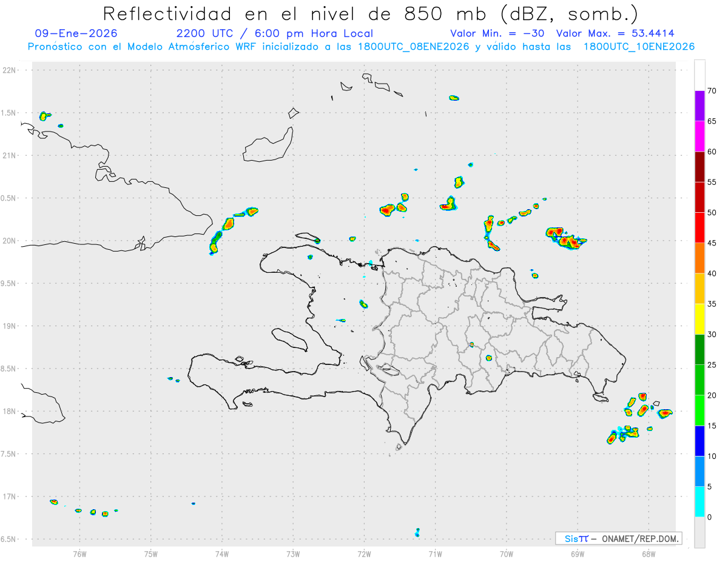Click the '73W' longitude label
This screenshot has width=728, height=562.
pos(293,554)
